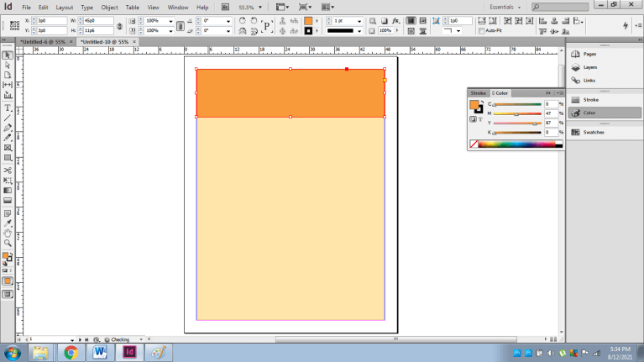Image resolution: width=644 pixels, height=362 pixels.
Task: Open the Object menu
Action: click(109, 7)
